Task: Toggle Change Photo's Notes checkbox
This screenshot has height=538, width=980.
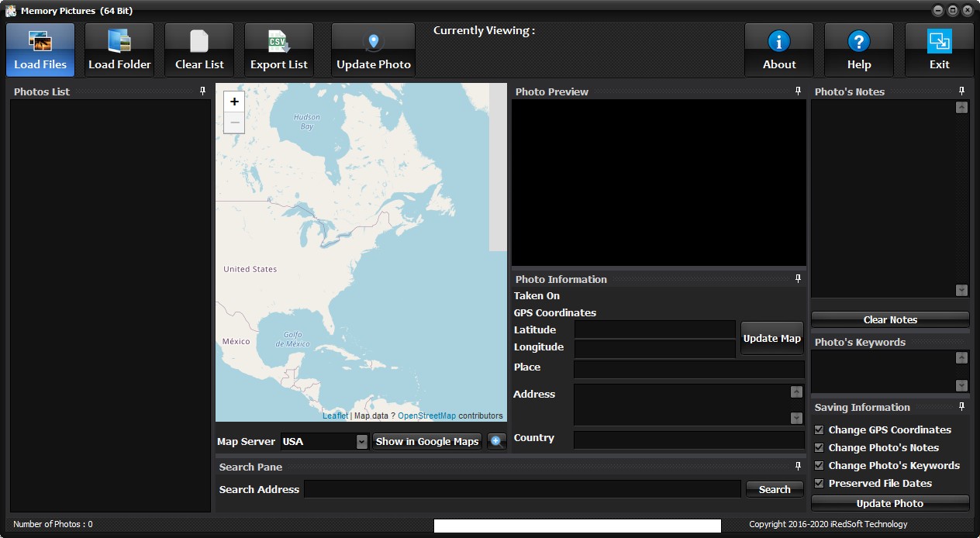Action: (819, 447)
